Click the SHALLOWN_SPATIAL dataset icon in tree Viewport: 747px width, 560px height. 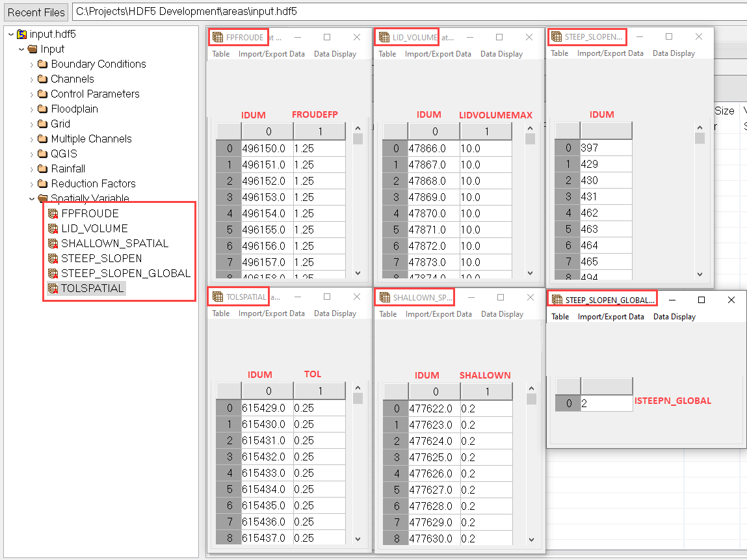53,243
